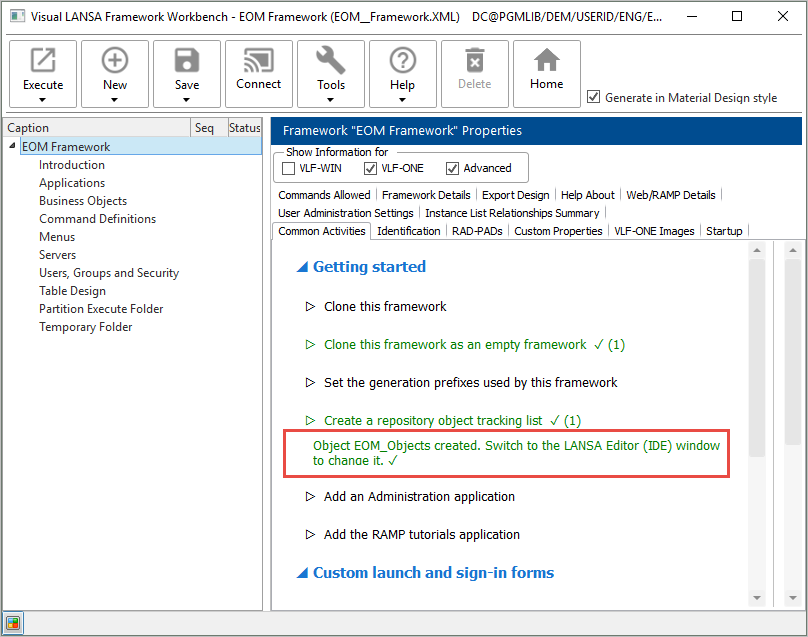Select Business Objects in the tree

[x=83, y=201]
